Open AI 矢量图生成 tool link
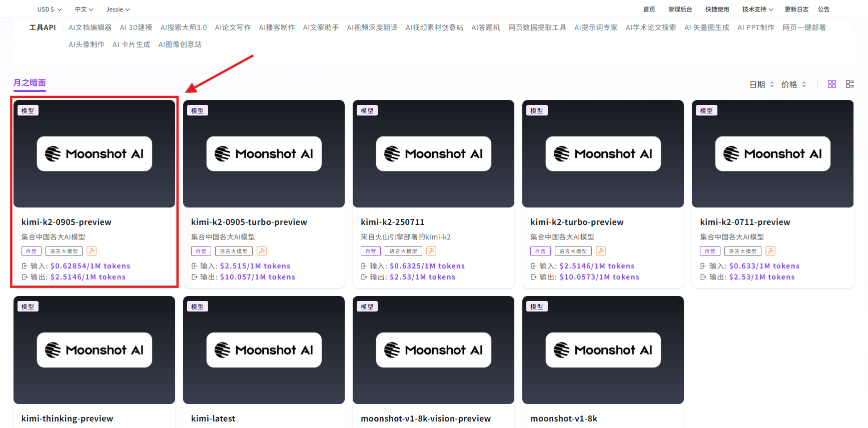The height and width of the screenshot is (428, 868). tap(707, 27)
